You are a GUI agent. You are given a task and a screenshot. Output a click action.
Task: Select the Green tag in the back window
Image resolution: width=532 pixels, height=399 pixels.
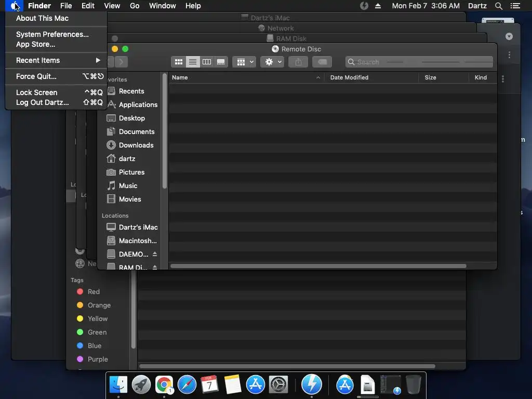[x=91, y=332]
